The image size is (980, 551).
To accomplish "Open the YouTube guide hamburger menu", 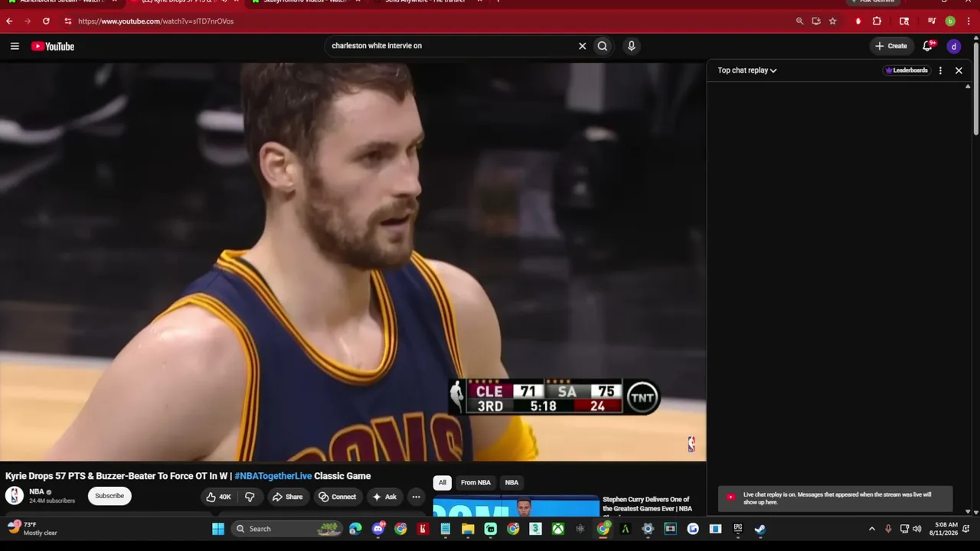I will [15, 46].
